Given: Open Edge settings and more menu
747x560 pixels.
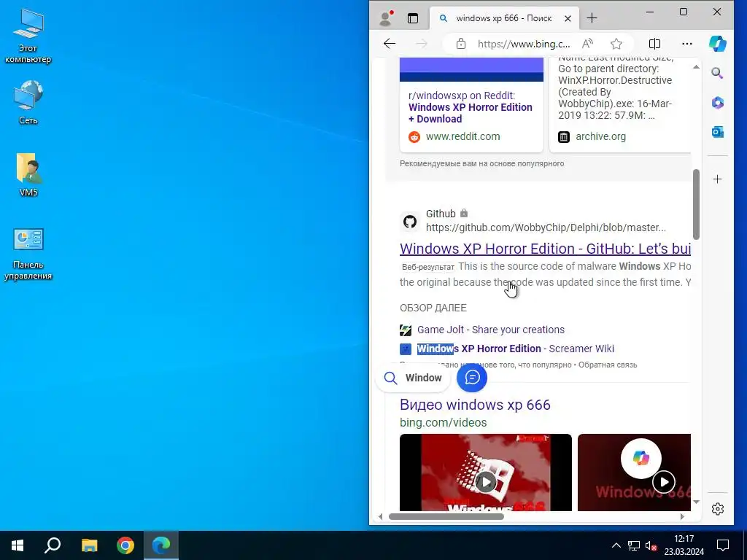Looking at the screenshot, I should click(687, 44).
